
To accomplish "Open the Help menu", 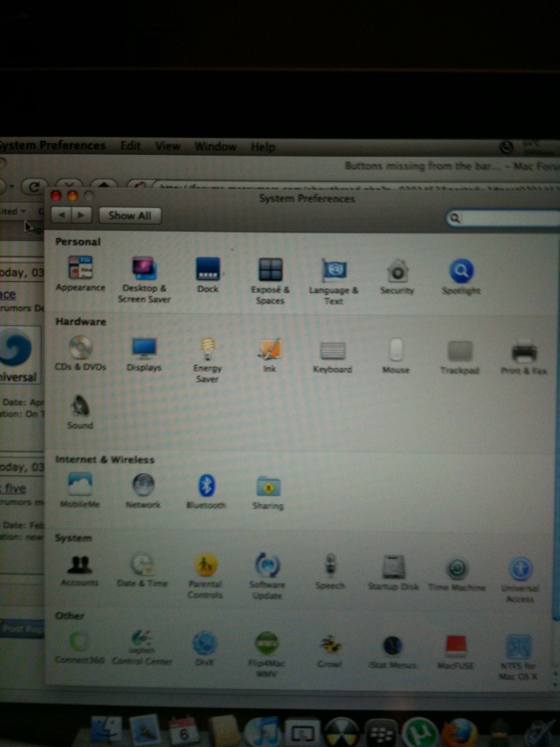I will (x=263, y=148).
